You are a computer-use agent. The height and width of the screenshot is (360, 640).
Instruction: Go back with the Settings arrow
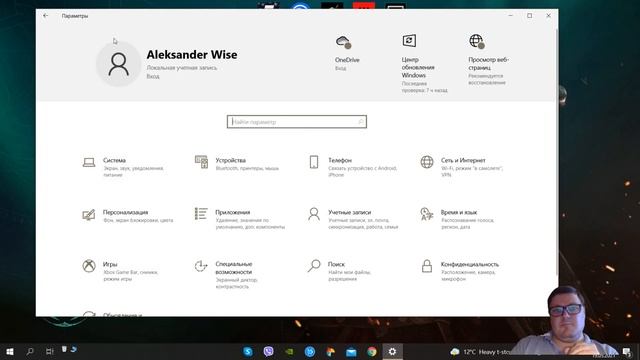46,16
